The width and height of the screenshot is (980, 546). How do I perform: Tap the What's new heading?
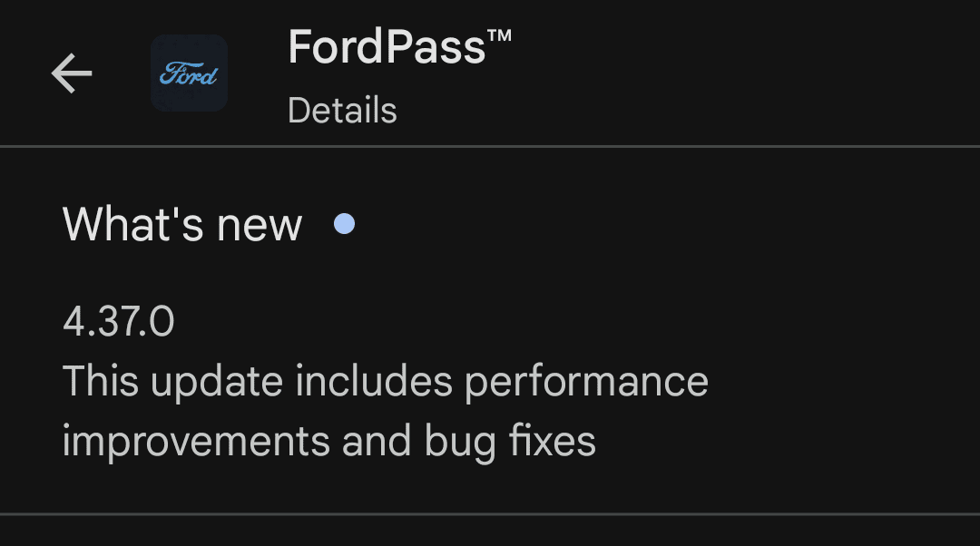pos(182,224)
